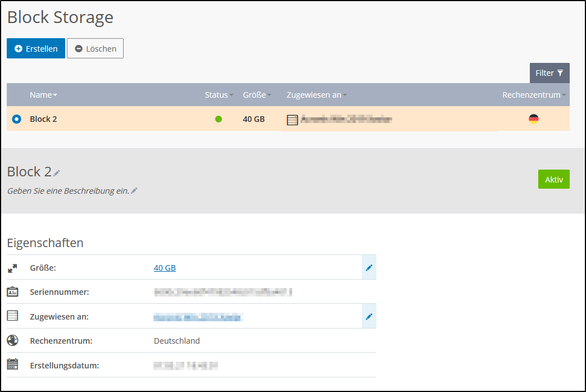Click the resize arrows icon beside Größe

coord(12,267)
